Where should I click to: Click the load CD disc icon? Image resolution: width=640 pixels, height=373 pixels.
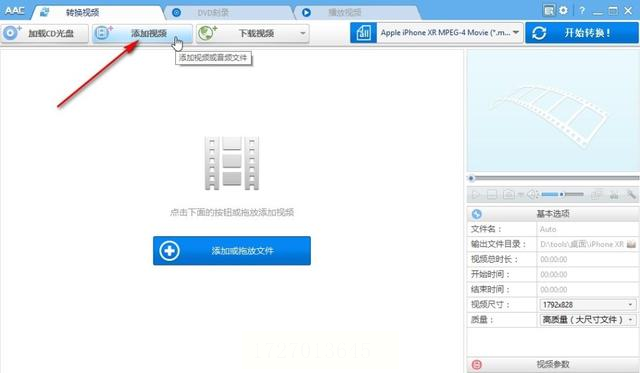pos(11,33)
